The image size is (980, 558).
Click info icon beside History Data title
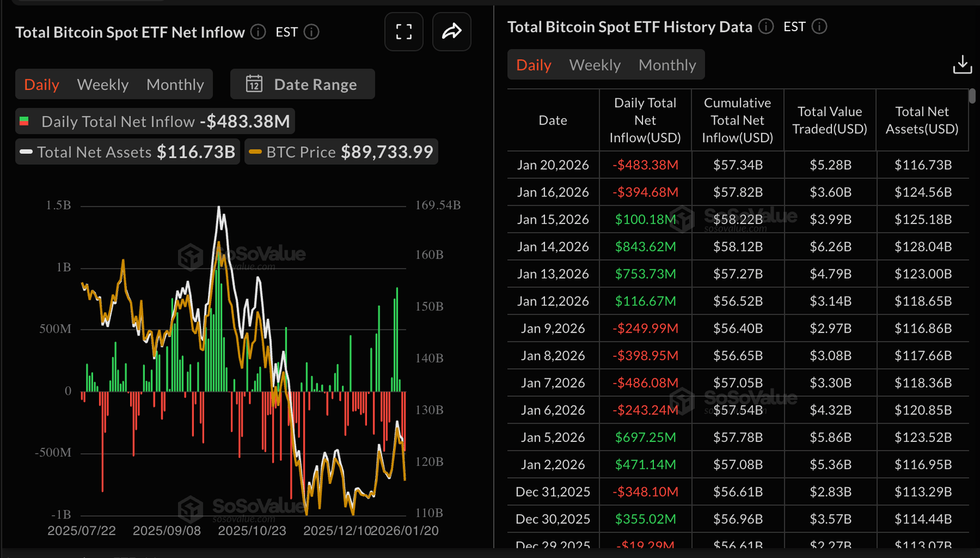point(766,27)
